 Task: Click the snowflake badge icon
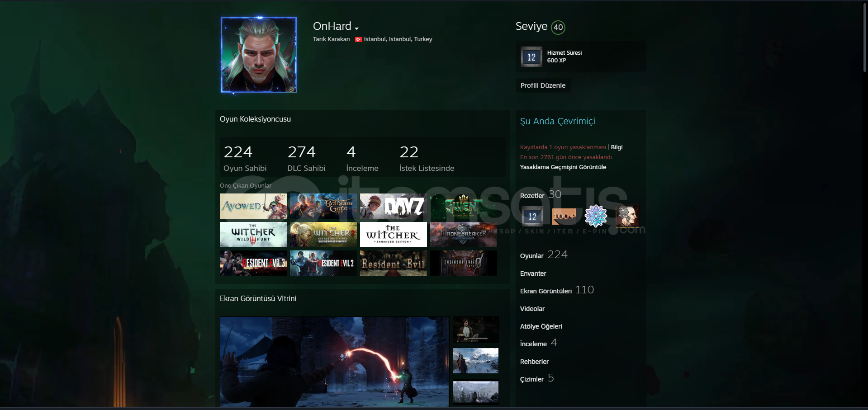[x=596, y=216]
